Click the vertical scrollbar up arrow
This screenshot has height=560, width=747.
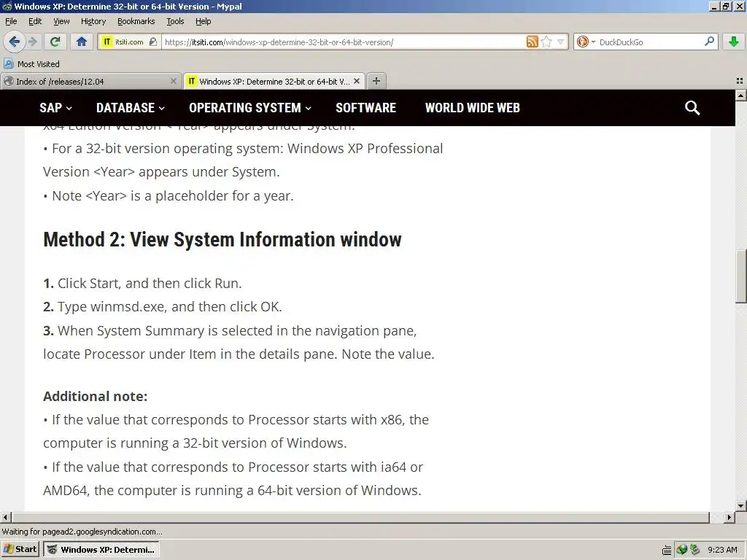pyautogui.click(x=741, y=96)
